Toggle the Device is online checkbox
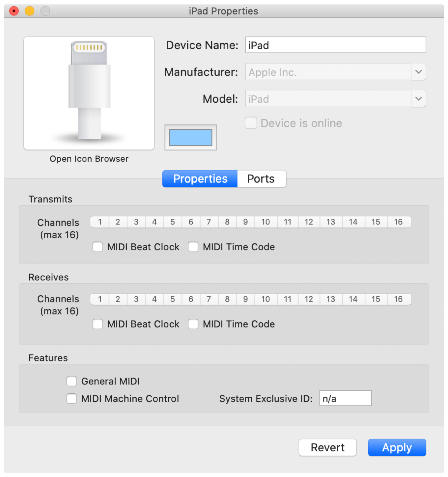 point(251,123)
